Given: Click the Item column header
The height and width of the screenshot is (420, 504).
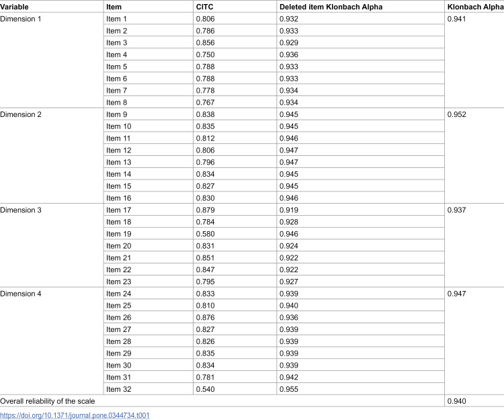Looking at the screenshot, I should tap(114, 7).
